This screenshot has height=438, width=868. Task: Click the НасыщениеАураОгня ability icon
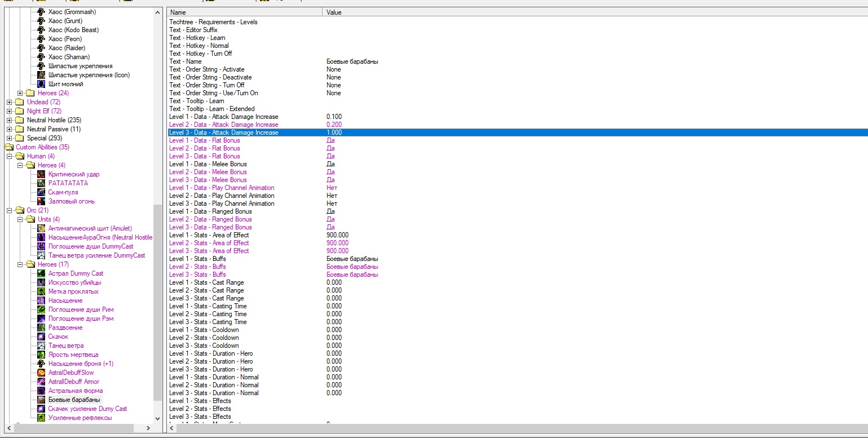coord(41,237)
